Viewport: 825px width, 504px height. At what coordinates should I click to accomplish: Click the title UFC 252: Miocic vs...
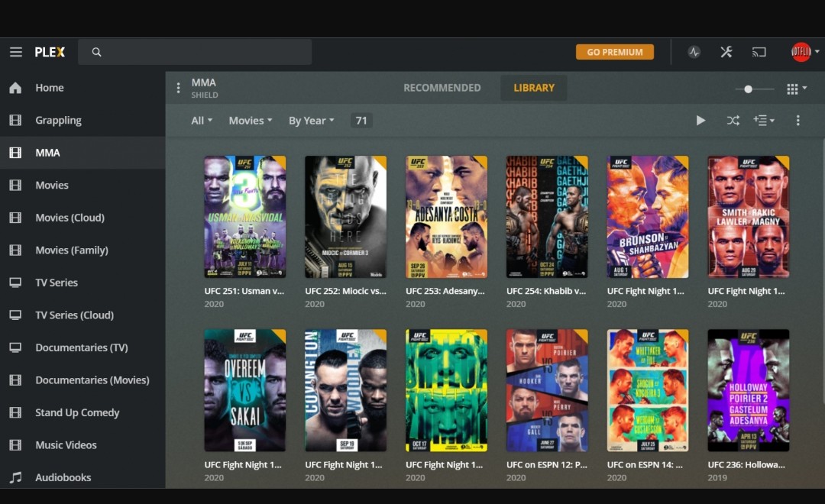346,291
